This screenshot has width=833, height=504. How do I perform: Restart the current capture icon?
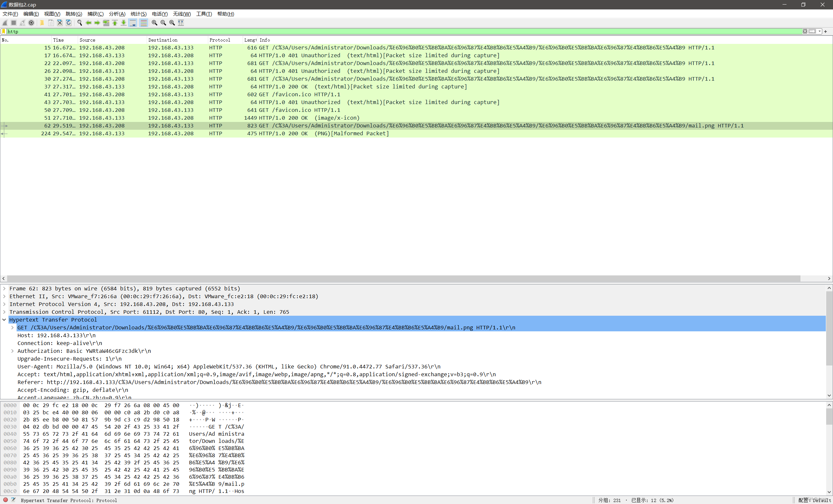tap(23, 23)
